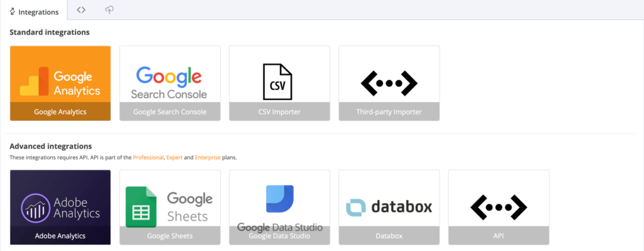Select the Google Search Console logo
Screen dimensions: 644x251
point(169,82)
